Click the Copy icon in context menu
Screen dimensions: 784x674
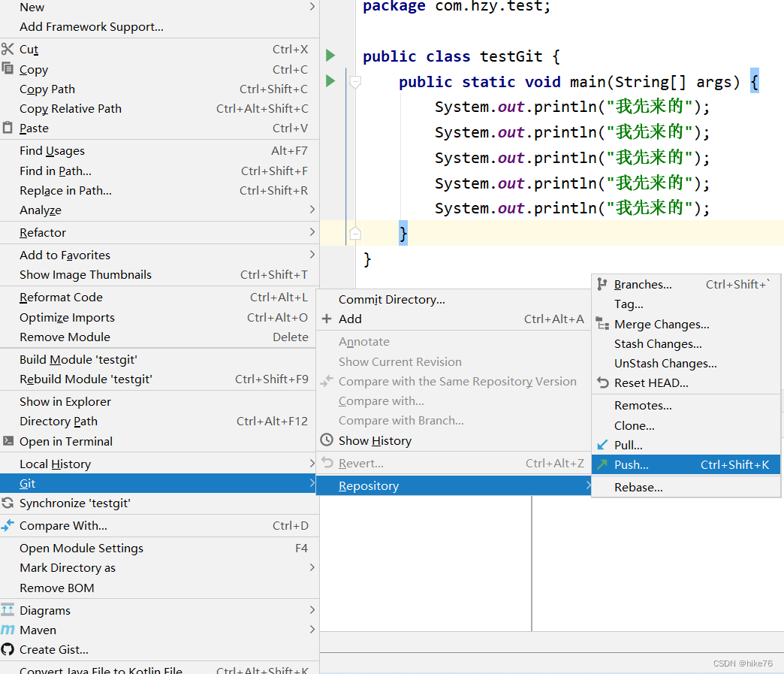[x=8, y=68]
